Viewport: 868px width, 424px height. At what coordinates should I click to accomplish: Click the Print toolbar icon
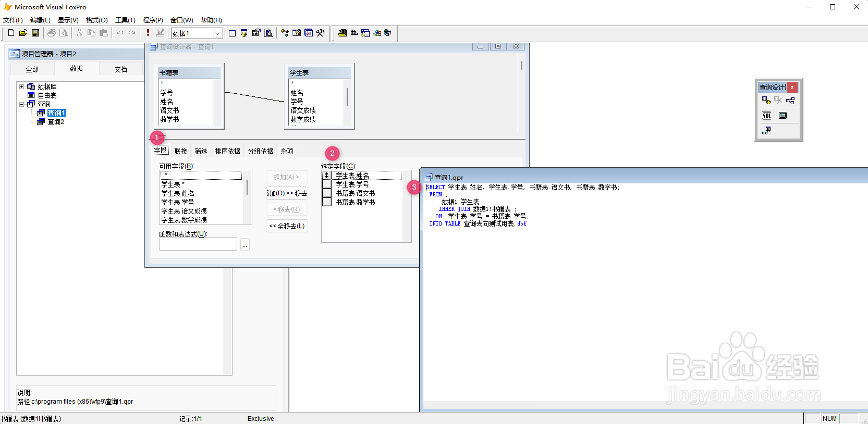[x=51, y=33]
